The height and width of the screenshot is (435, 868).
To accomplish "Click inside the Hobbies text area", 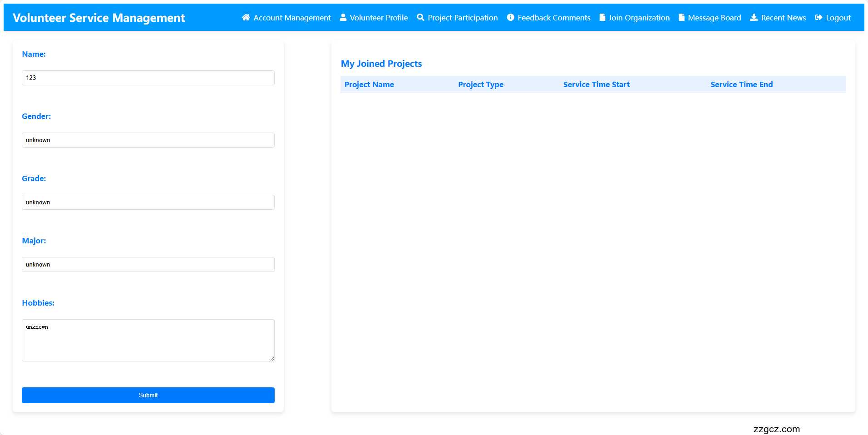I will (148, 340).
